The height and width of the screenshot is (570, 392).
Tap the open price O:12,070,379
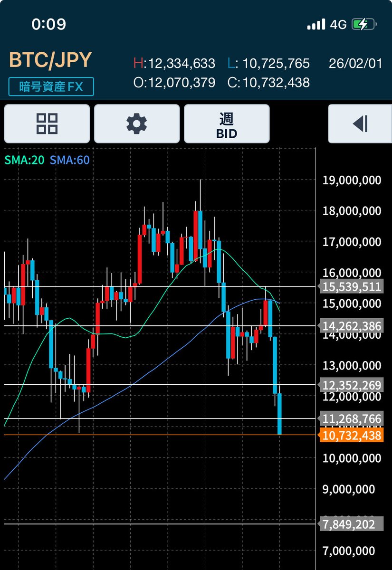coord(174,83)
